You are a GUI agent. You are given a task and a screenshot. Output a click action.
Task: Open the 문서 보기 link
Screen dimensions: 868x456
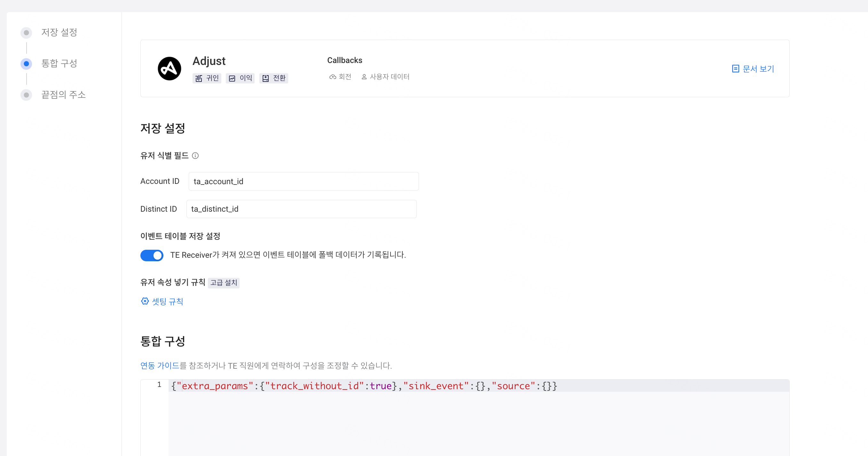point(758,69)
